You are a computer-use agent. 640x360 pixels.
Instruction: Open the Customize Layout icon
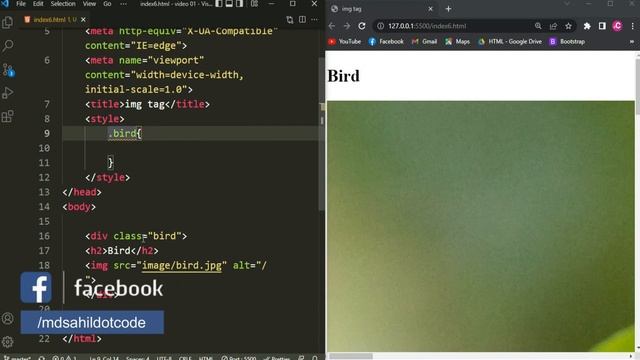point(255,4)
